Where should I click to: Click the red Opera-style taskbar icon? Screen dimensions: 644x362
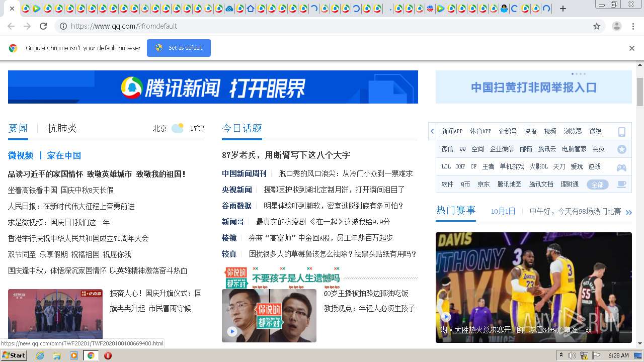click(108, 355)
